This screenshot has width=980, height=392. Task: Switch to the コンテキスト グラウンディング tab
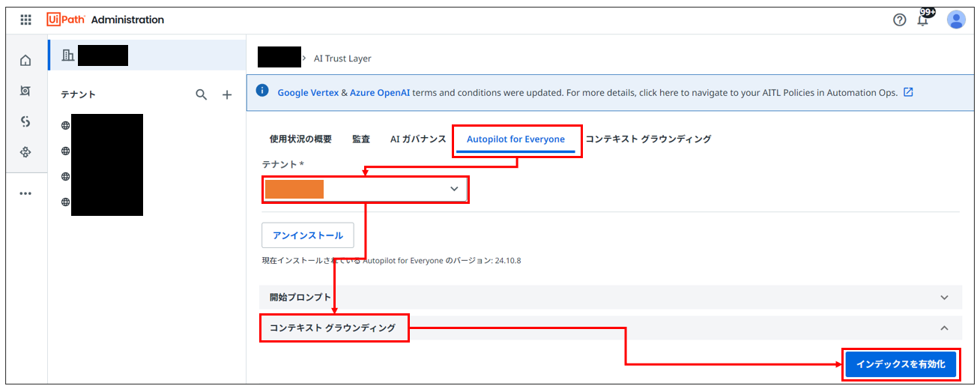pyautogui.click(x=648, y=139)
